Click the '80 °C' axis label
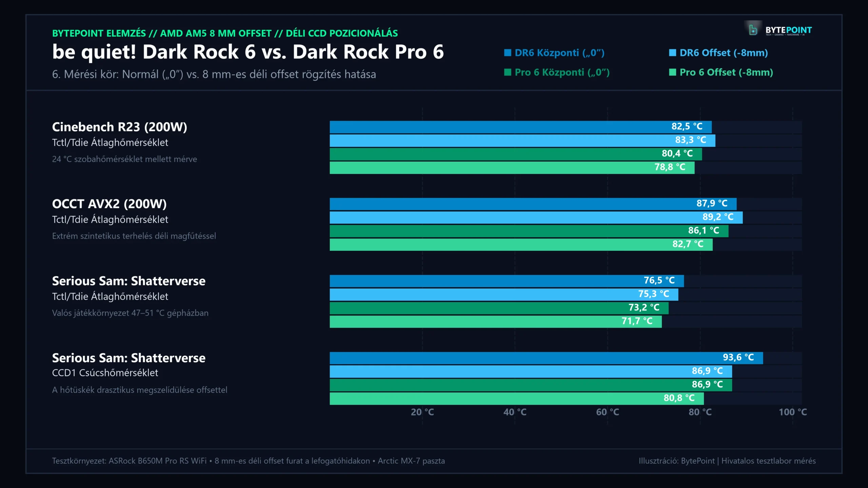This screenshot has width=868, height=488. tap(700, 412)
